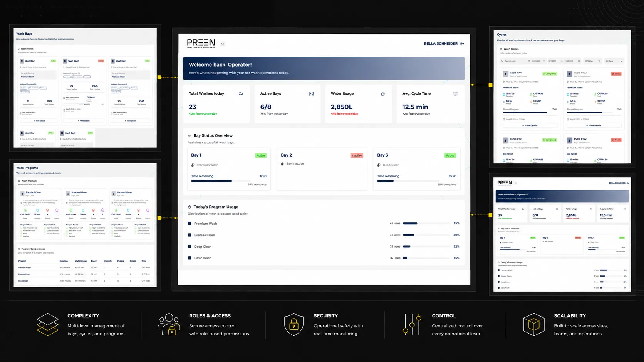Click the Completed badge on Premium Wash Cycle #101
Screen dimensions: 644x362
[x=550, y=73]
